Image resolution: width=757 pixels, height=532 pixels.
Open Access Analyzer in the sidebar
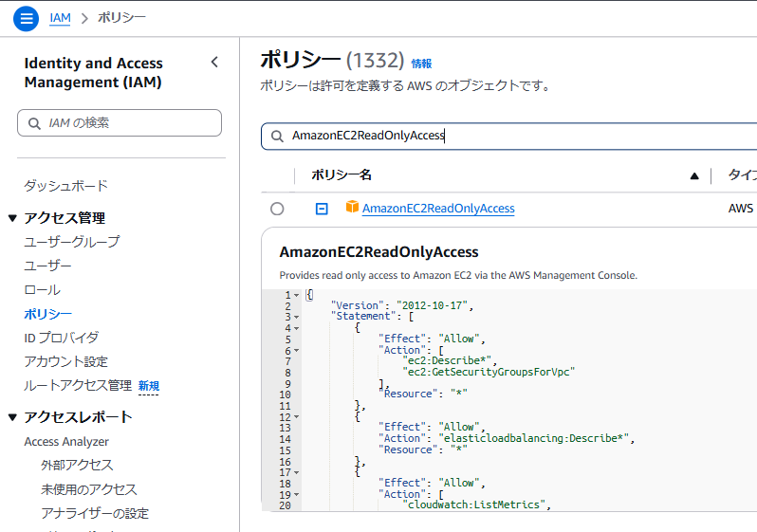(x=66, y=442)
